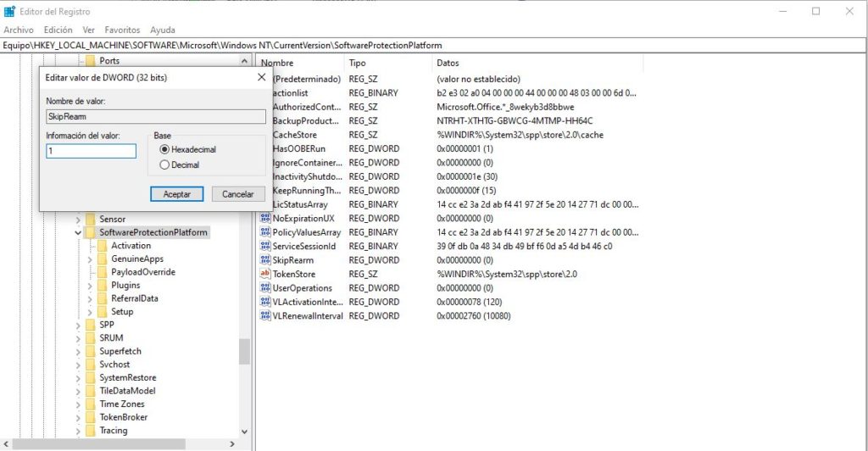Click the BackupProduct key data NTRHT-XTHTG
Viewport: 868px width, 451px height.
pos(515,120)
